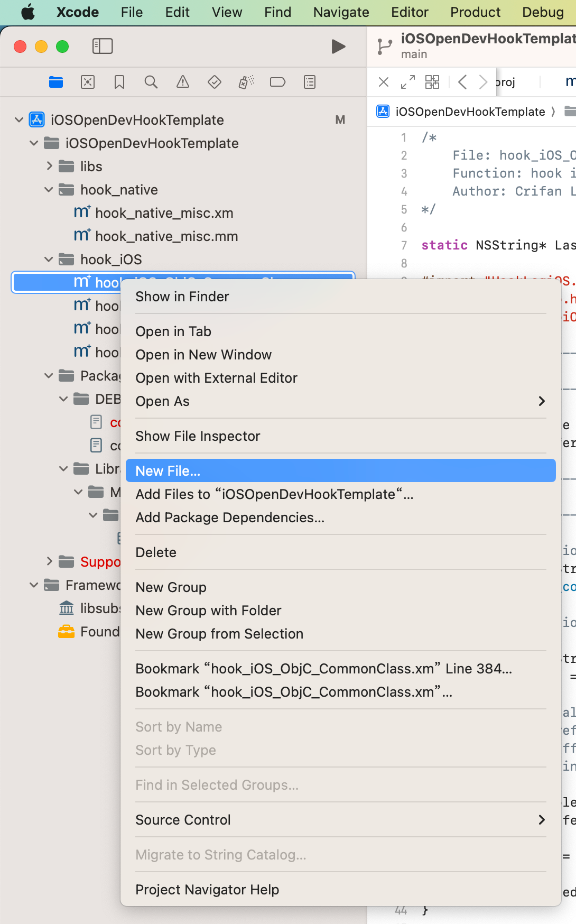Close the editor with the X icon
Screen dimensions: 576x924
(x=384, y=82)
